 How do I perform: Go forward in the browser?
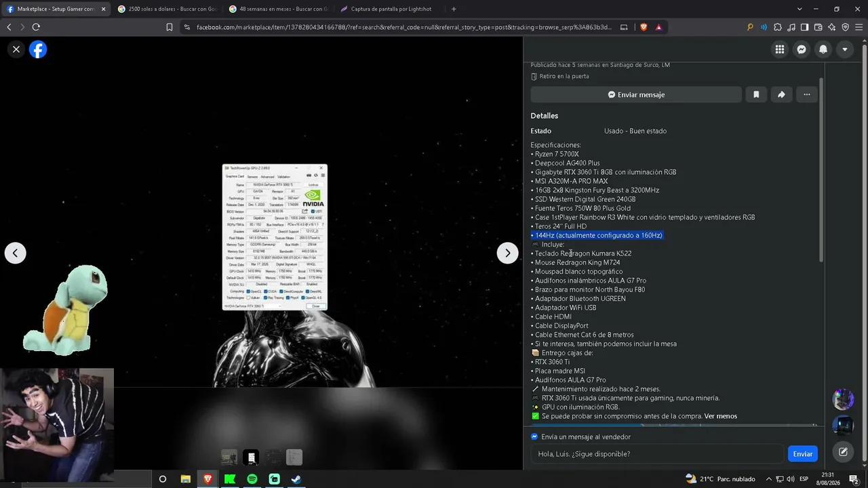[22, 27]
